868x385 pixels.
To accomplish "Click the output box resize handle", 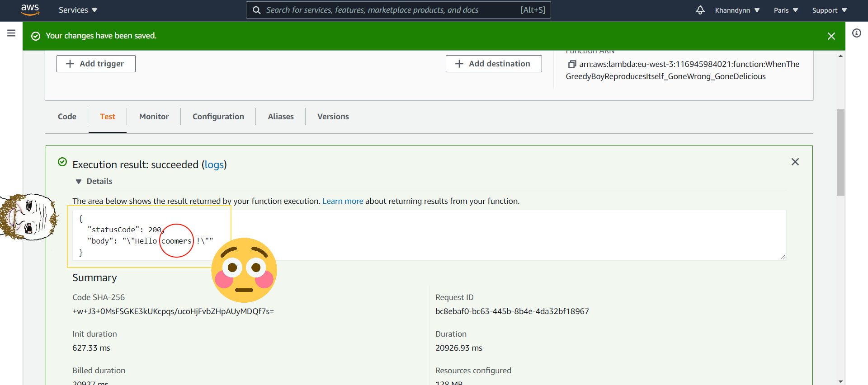I will (x=783, y=257).
